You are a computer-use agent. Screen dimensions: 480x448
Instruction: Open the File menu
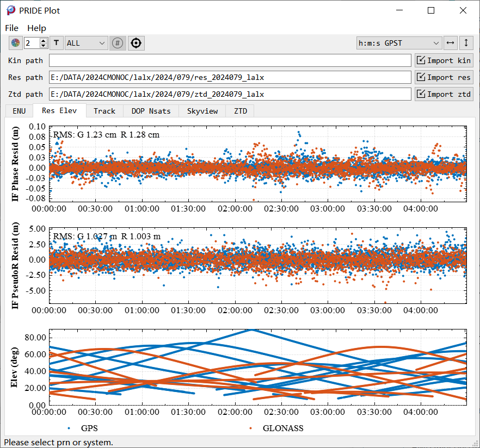tap(11, 28)
